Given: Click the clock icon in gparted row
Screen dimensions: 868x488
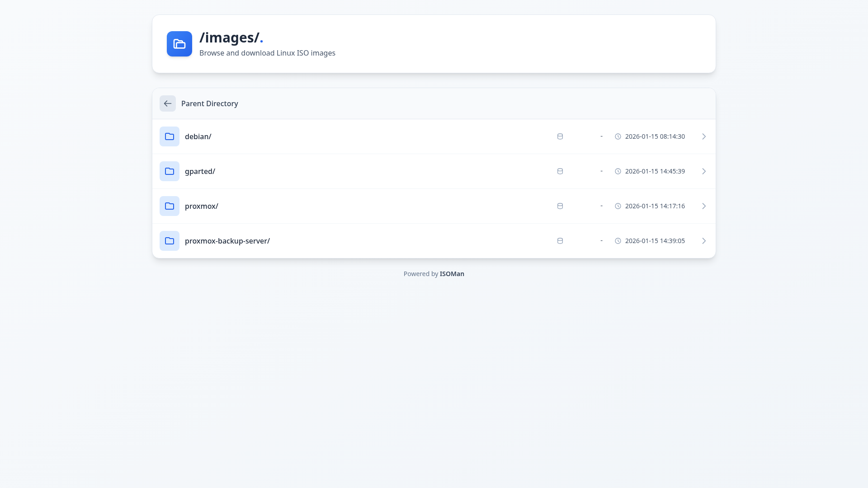Looking at the screenshot, I should (x=618, y=171).
